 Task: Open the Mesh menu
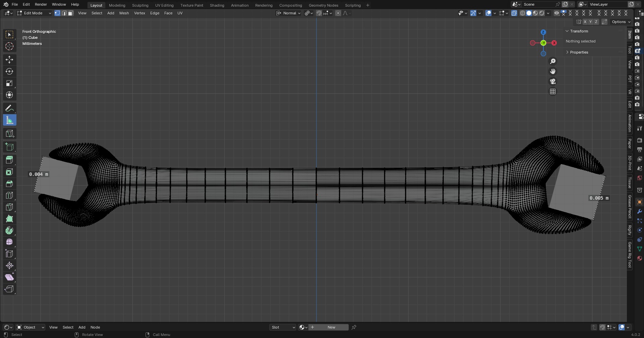[124, 13]
